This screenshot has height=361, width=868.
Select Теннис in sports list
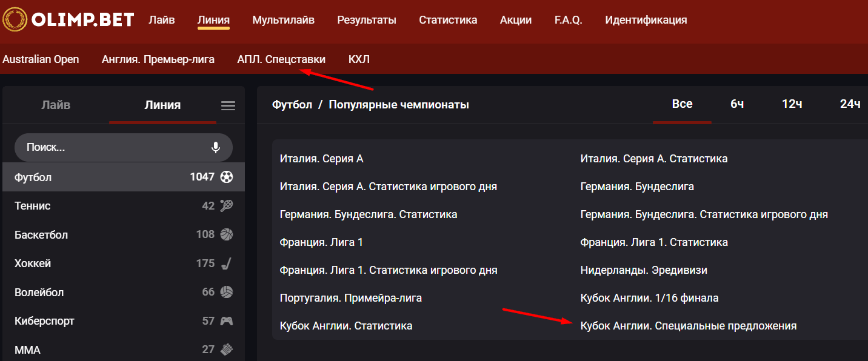124,206
